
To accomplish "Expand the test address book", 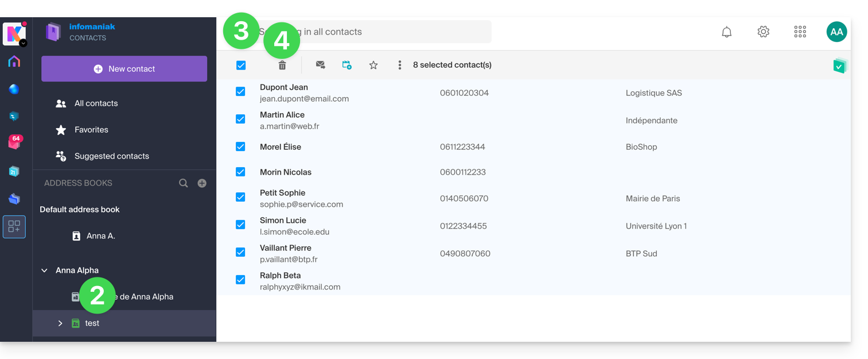I will tap(60, 323).
